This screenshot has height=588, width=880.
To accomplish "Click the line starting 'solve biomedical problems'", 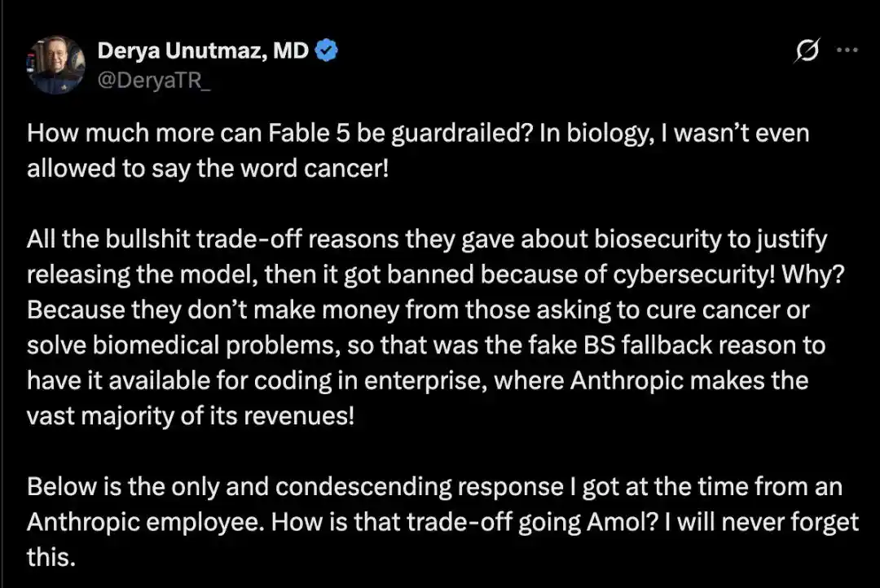I will click(426, 345).
